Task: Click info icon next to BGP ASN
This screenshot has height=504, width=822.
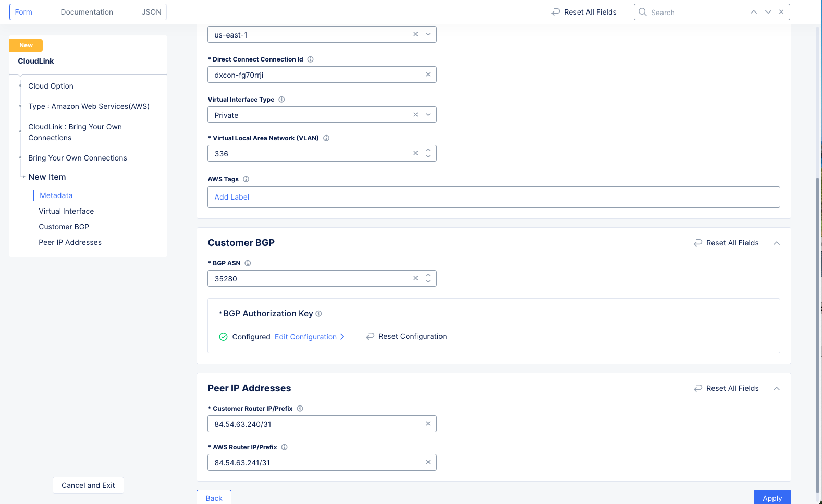Action: click(x=248, y=263)
